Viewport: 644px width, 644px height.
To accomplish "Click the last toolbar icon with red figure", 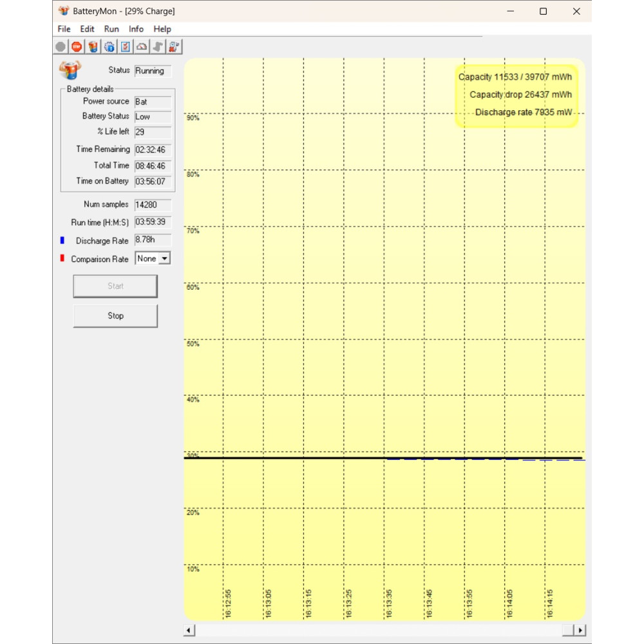I will [174, 46].
